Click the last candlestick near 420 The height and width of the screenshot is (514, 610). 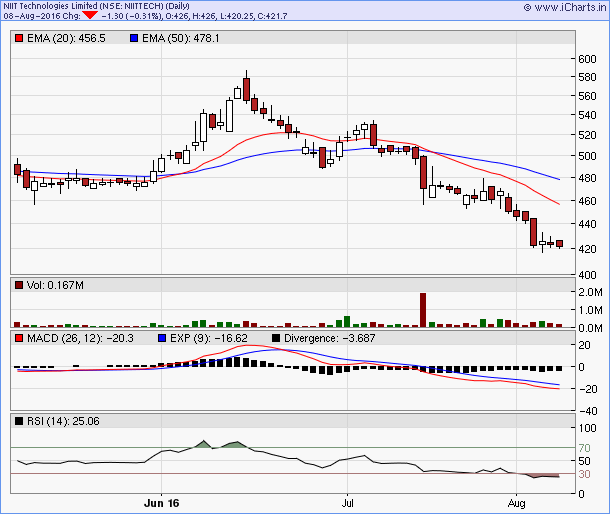(x=559, y=244)
